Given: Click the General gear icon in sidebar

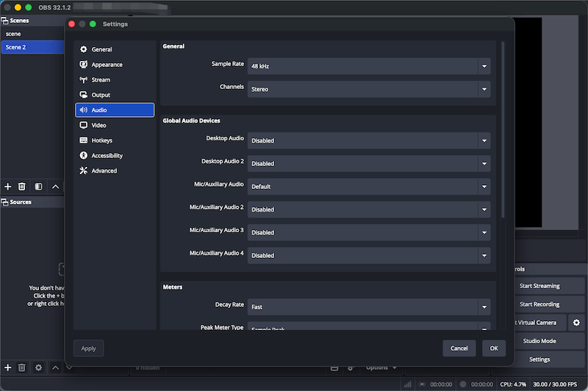Looking at the screenshot, I should pos(84,49).
